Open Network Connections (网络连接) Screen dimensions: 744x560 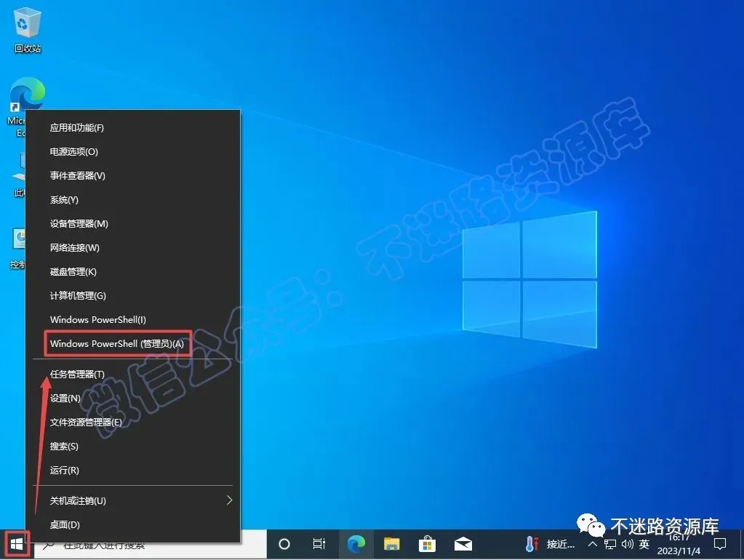(x=133, y=248)
